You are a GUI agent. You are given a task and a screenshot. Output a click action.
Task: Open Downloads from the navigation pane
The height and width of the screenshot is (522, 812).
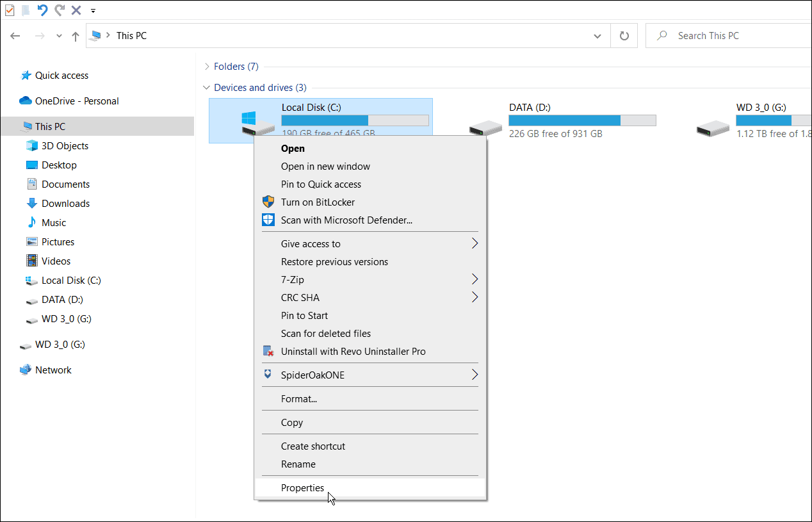(x=66, y=203)
